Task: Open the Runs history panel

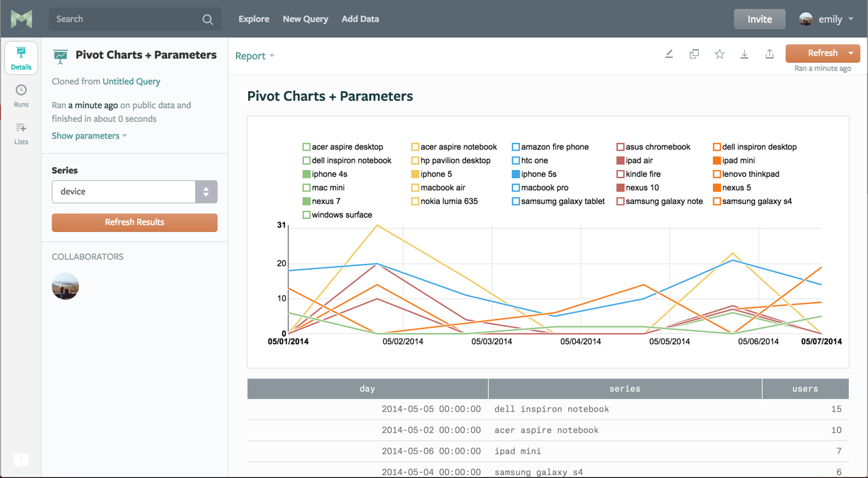Action: point(21,96)
